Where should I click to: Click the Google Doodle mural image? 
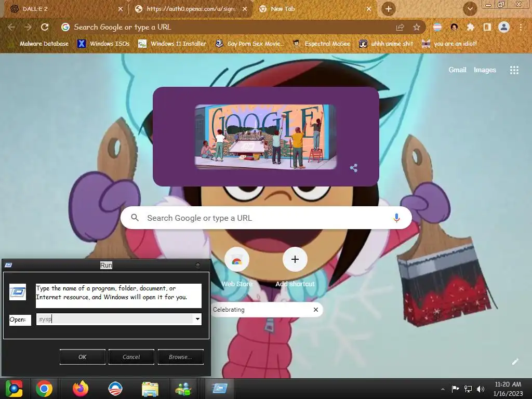coord(265,137)
